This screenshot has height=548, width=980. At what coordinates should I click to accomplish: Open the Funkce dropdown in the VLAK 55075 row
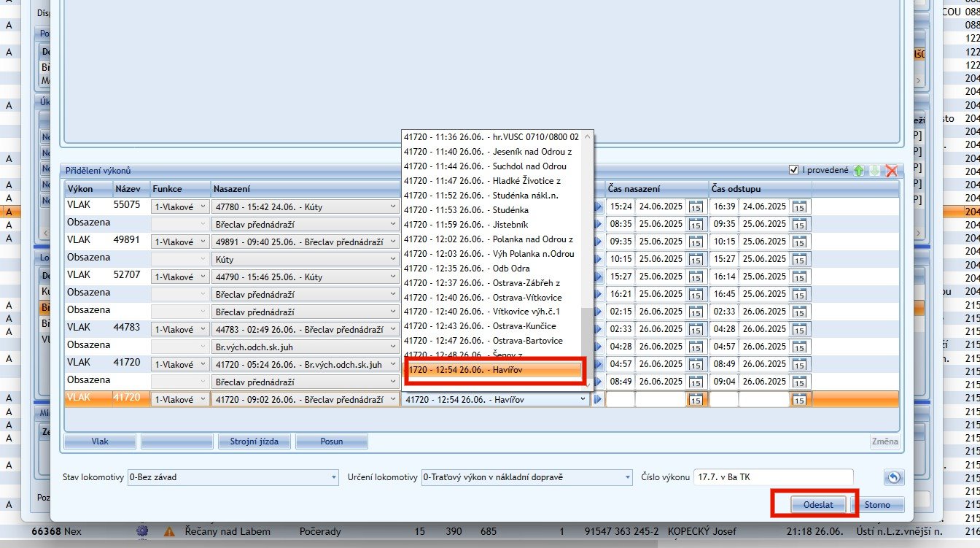point(203,207)
